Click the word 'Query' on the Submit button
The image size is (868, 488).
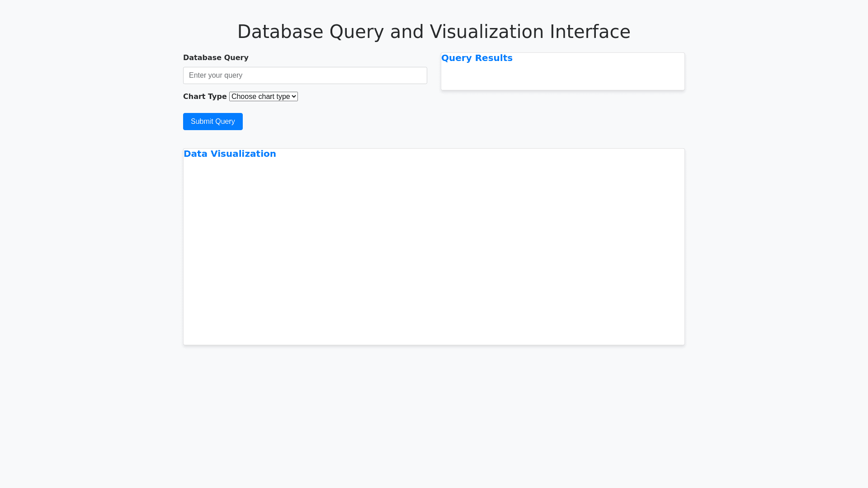[x=225, y=122]
